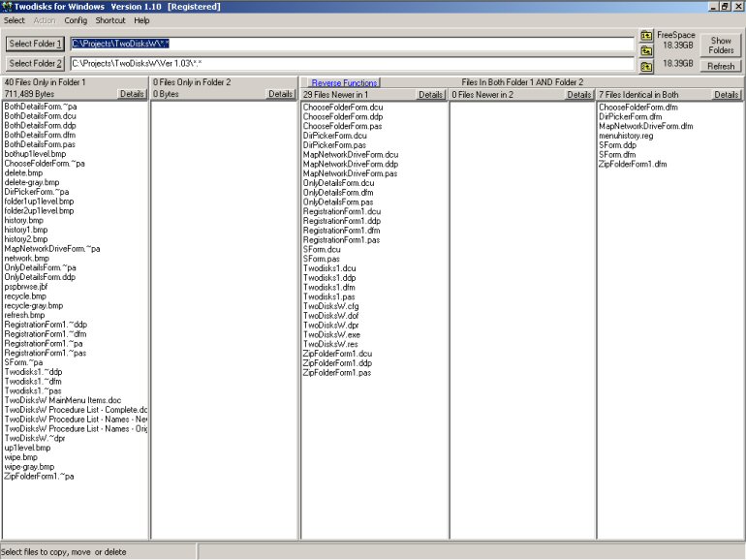This screenshot has width=746, height=560.
Task: Click the both-folders up-one-level icon
Action: (646, 50)
